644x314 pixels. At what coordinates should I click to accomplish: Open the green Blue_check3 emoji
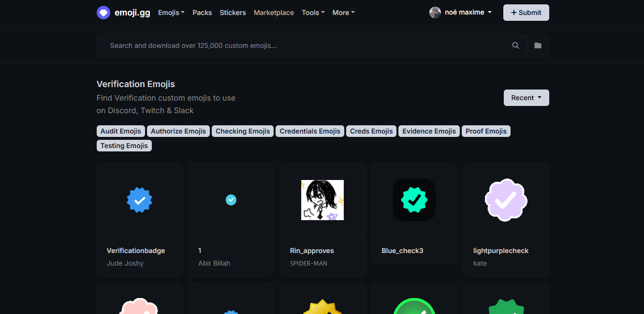(414, 200)
